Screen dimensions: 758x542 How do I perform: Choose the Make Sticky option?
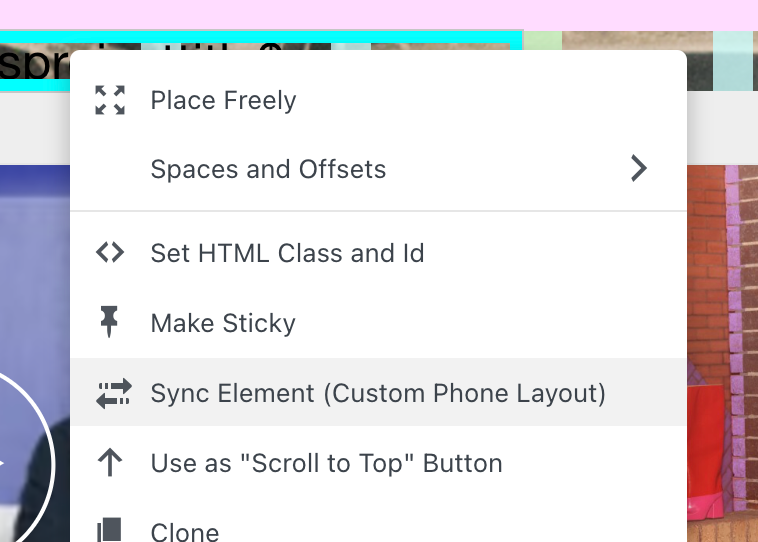tap(223, 323)
